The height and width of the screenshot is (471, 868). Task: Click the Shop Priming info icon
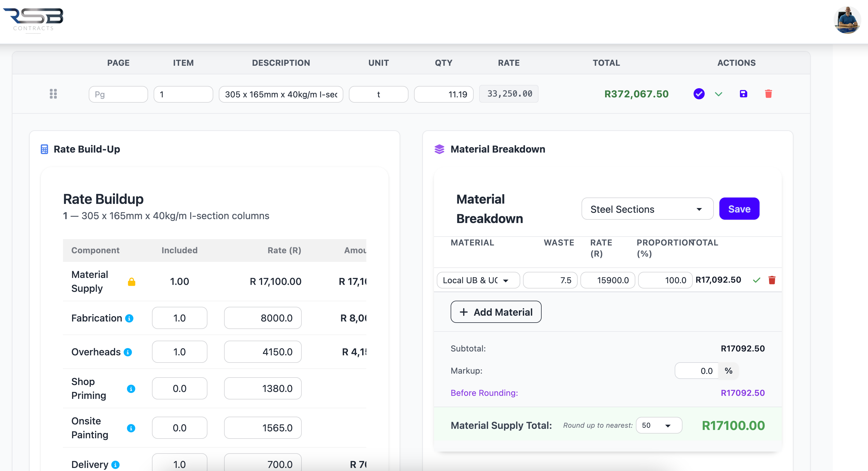pos(131,389)
